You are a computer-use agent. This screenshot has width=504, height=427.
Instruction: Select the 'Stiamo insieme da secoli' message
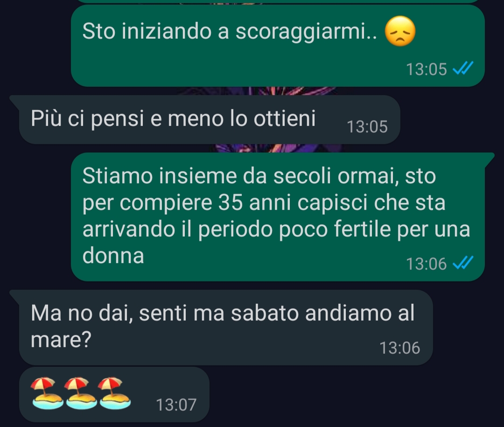tap(278, 217)
